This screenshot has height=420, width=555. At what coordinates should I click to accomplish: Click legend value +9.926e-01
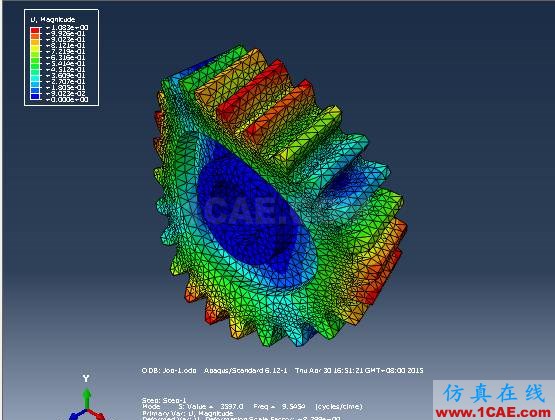(65, 34)
